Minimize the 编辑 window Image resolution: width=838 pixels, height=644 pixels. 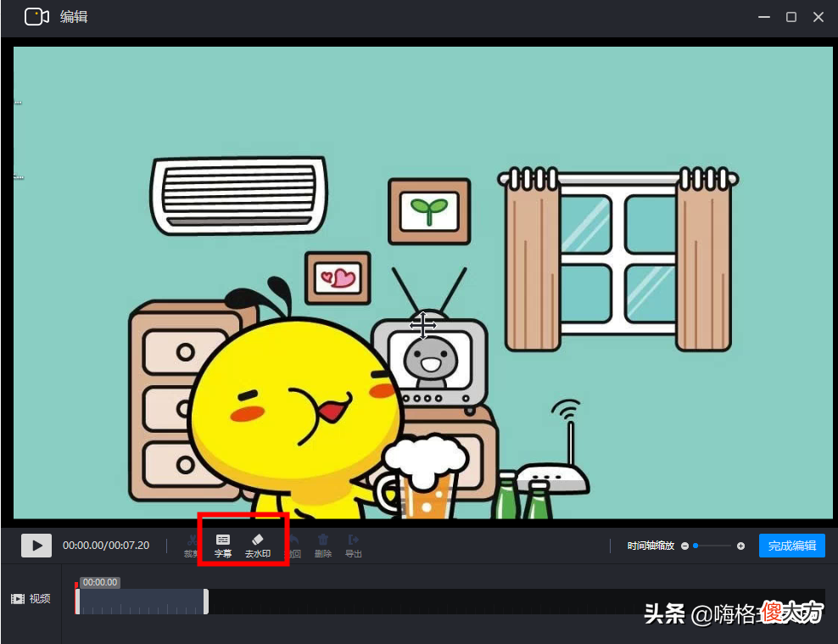764,17
